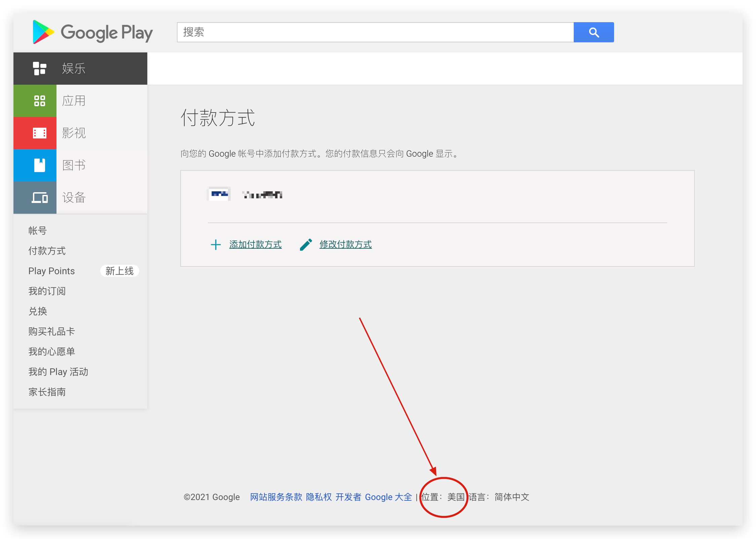Click the Google Play logo

pos(92,32)
